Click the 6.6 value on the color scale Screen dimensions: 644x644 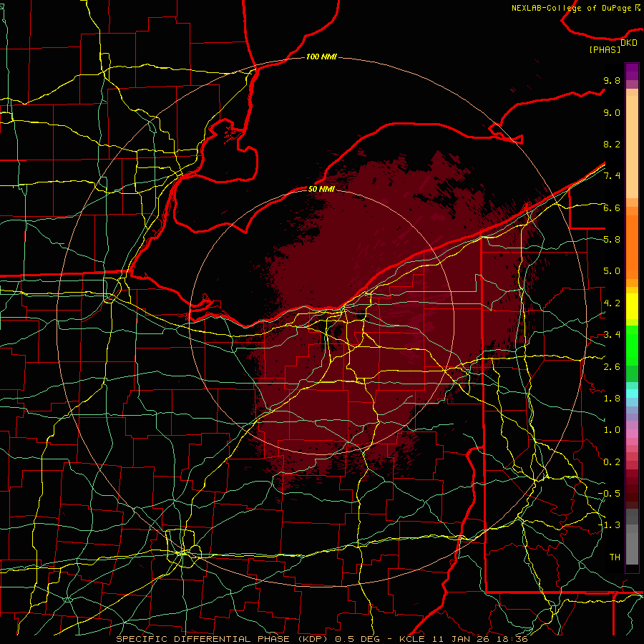click(x=612, y=208)
